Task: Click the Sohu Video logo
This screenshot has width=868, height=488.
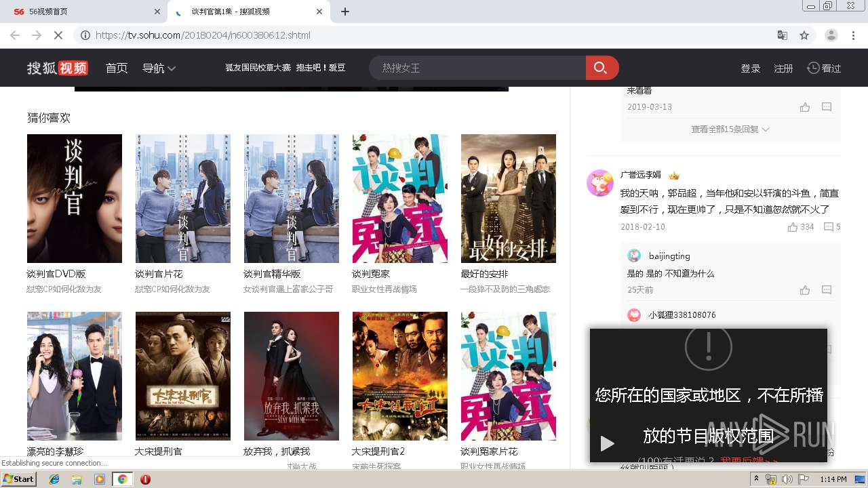Action: pyautogui.click(x=58, y=68)
